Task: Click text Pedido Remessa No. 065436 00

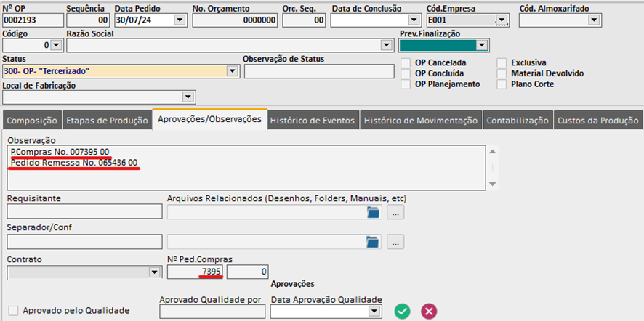Action: click(x=74, y=163)
